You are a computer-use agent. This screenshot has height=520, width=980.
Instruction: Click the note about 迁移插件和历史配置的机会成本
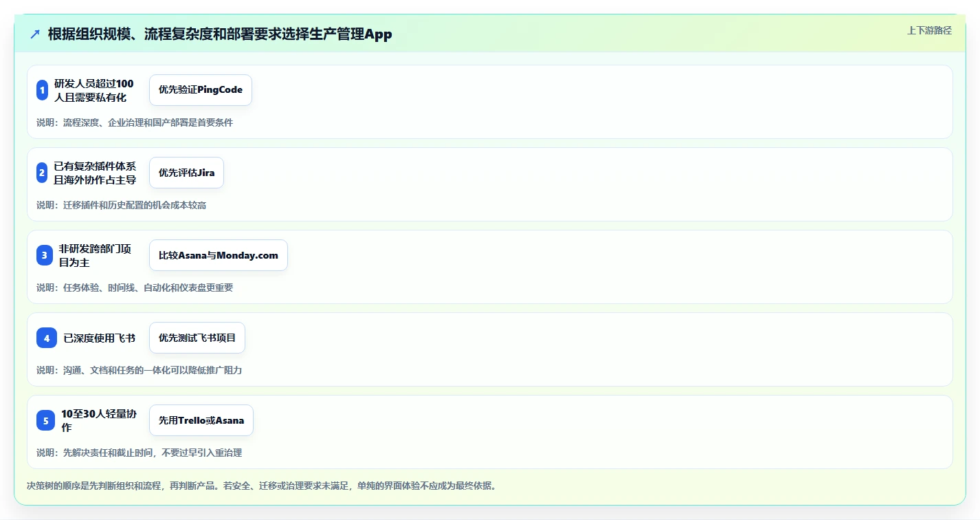[x=122, y=205]
